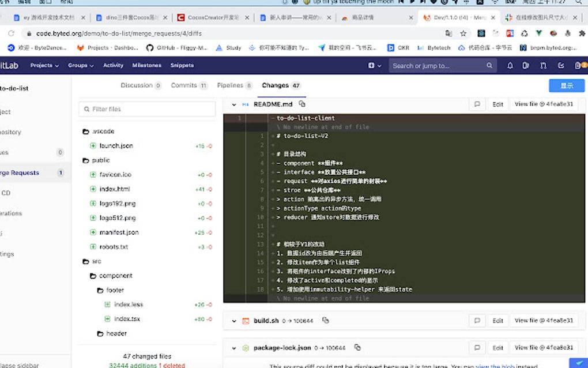Collapse the README.md diff section
The width and height of the screenshot is (588, 368).
pyautogui.click(x=234, y=104)
